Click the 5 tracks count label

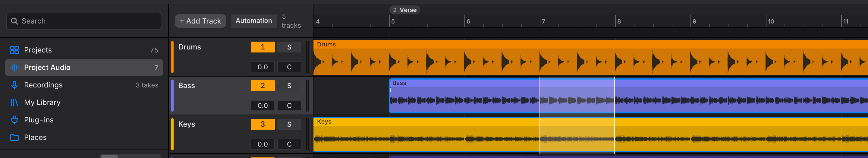pyautogui.click(x=291, y=21)
